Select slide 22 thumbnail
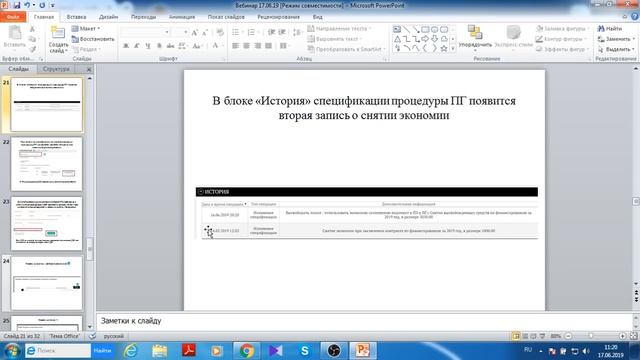The image size is (640, 360). [47, 164]
